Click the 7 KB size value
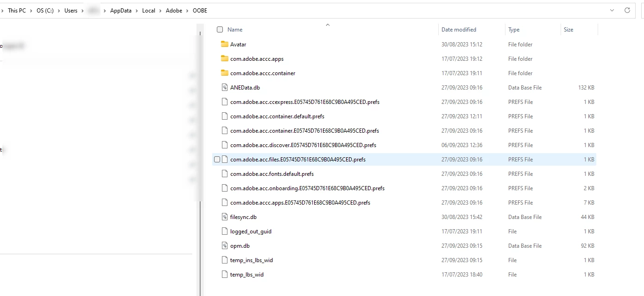 (x=589, y=203)
